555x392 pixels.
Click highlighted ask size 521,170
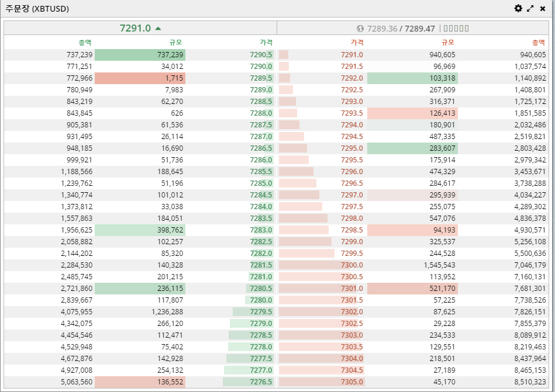coord(442,289)
